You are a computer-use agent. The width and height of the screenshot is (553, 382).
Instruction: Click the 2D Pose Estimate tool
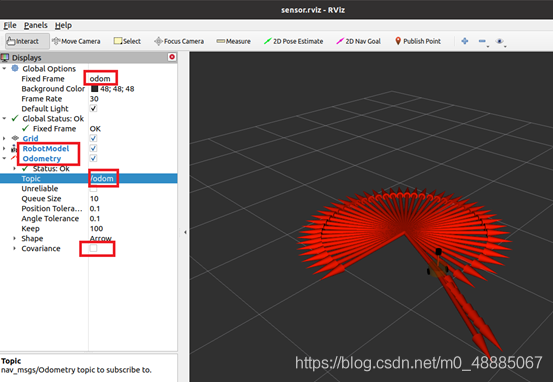[x=293, y=41]
